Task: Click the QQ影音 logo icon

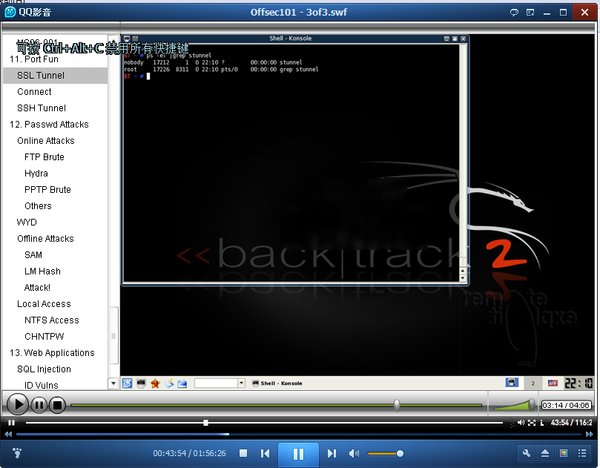Action: point(10,12)
